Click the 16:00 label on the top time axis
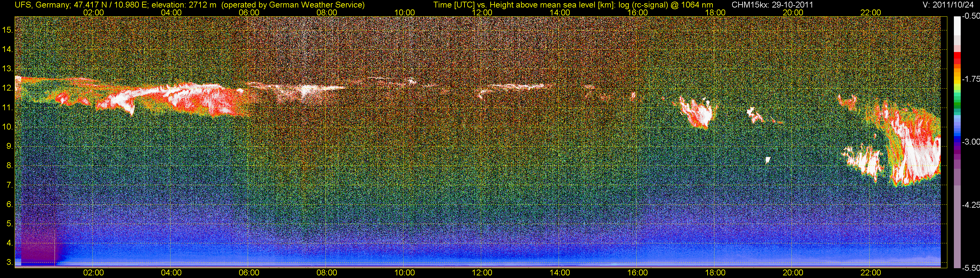This screenshot has width=980, height=278. tap(638, 12)
